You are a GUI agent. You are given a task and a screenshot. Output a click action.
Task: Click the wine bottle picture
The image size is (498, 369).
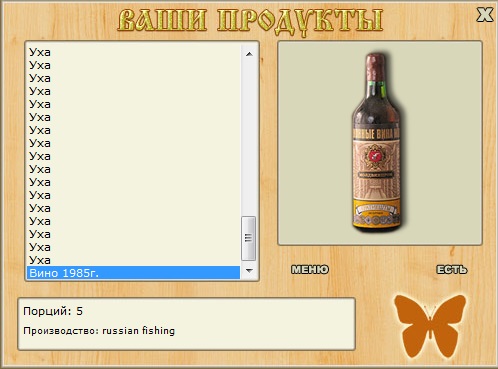pyautogui.click(x=377, y=142)
